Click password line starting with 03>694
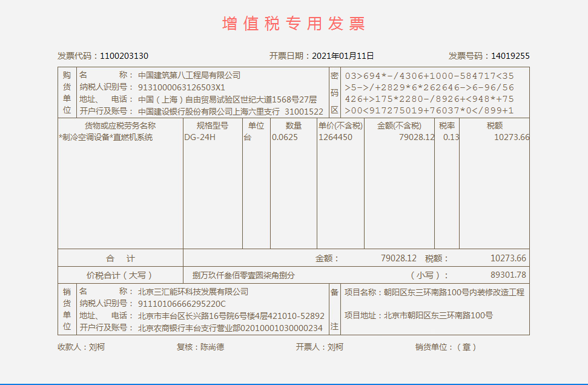The image size is (588, 385). 429,76
